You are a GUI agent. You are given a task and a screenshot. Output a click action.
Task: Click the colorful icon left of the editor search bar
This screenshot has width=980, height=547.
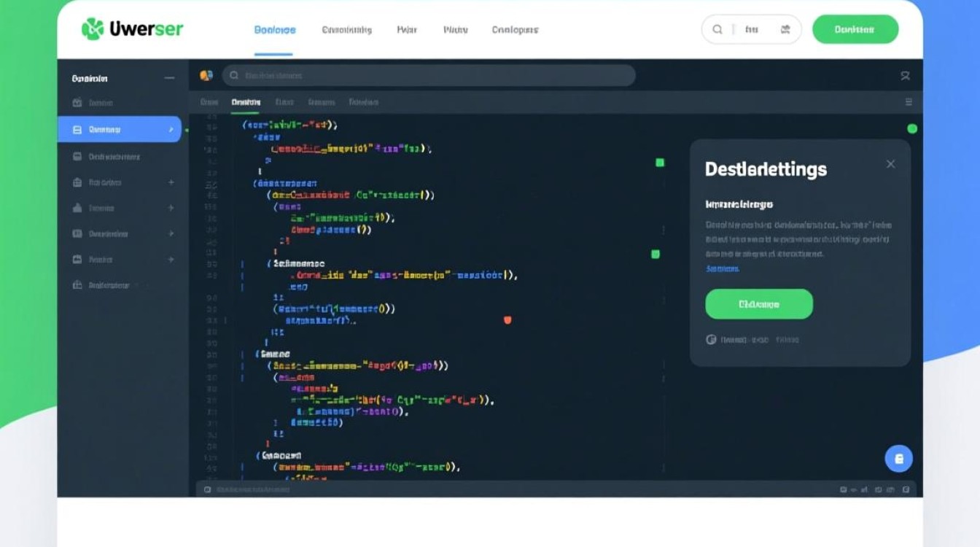click(206, 76)
